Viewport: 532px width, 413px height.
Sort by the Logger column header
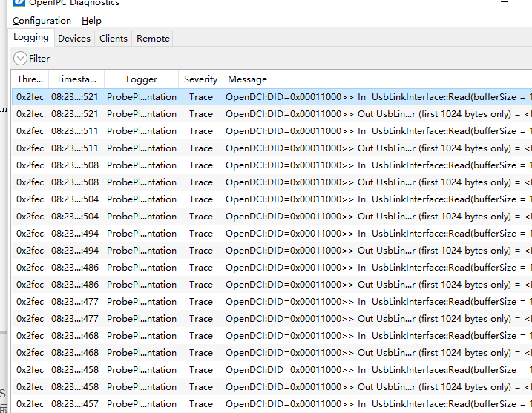[x=142, y=79]
